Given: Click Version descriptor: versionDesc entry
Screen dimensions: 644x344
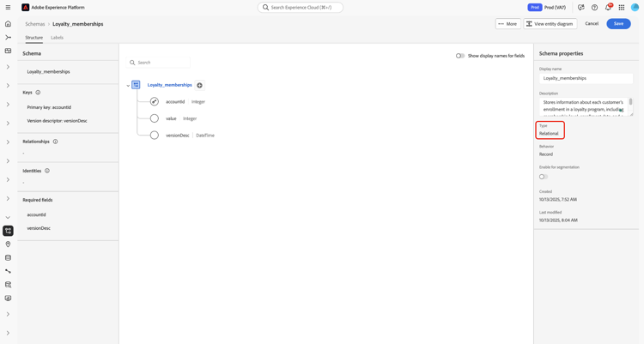Looking at the screenshot, I should tap(57, 121).
